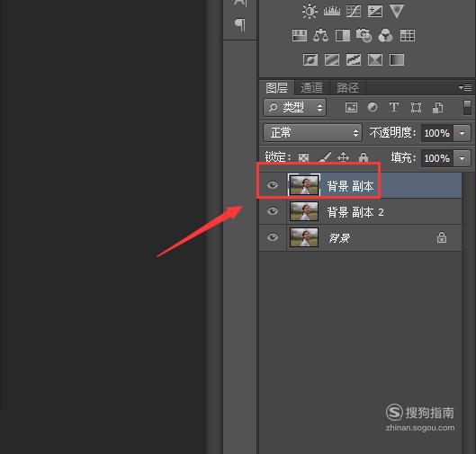Screen dimensions: 476x454
Task: Add a Color Lookup adjustment
Action: [x=408, y=35]
